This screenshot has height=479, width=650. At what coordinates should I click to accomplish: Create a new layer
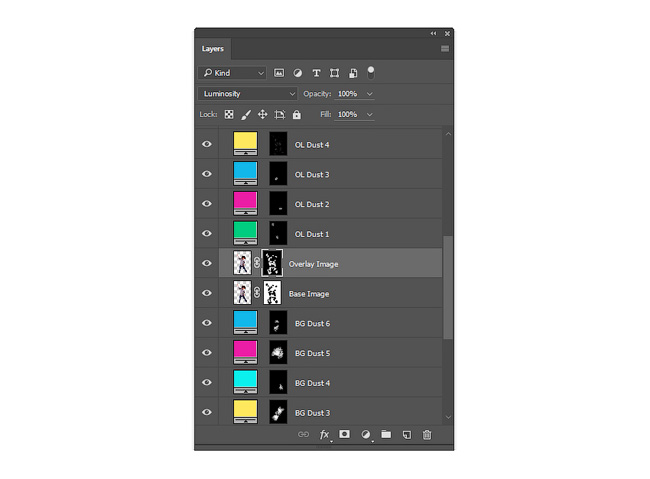(x=407, y=434)
